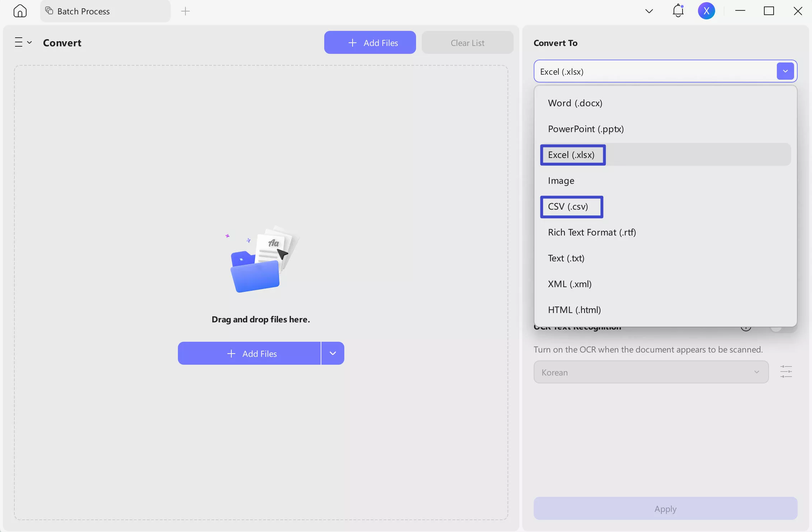The height and width of the screenshot is (532, 812).
Task: Select Word (.docx) format
Action: [575, 103]
